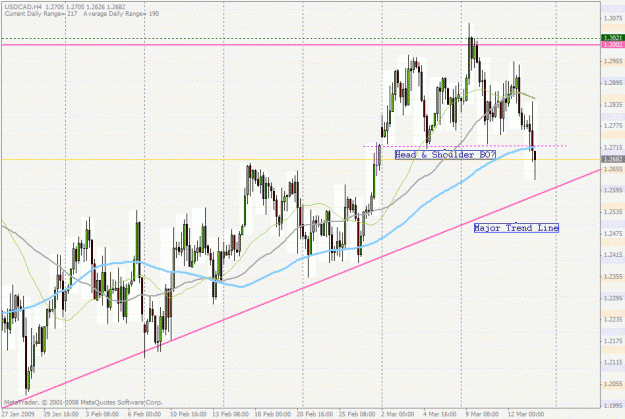Click the 25 Feb 08:00 time label
The height and width of the screenshot is (419, 625).
(357, 414)
